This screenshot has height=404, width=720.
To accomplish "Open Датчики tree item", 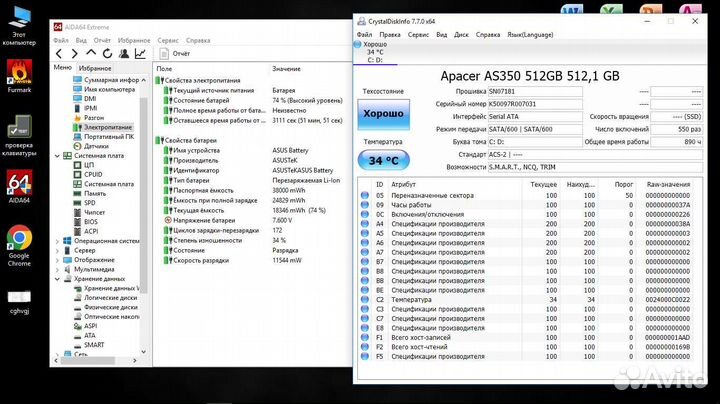I will point(91,146).
